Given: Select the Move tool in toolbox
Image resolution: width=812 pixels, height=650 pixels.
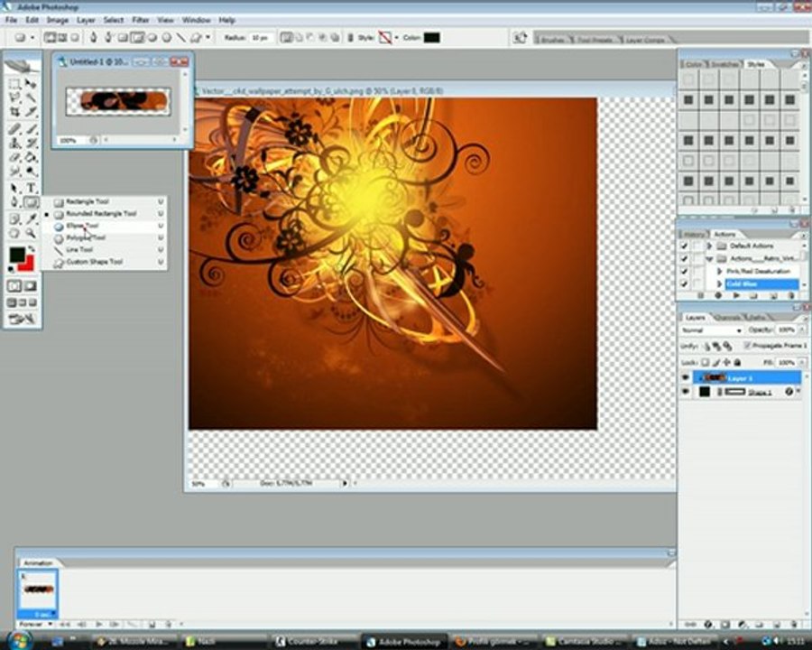Looking at the screenshot, I should (x=31, y=83).
